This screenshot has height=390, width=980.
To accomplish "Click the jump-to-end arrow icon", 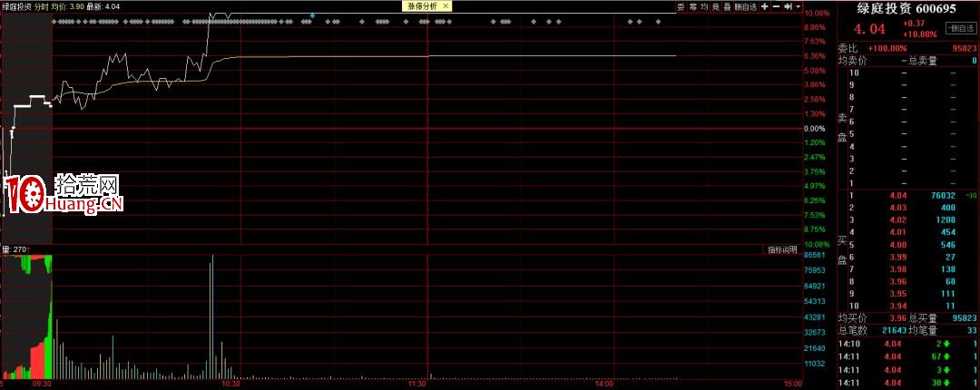I will [x=788, y=6].
